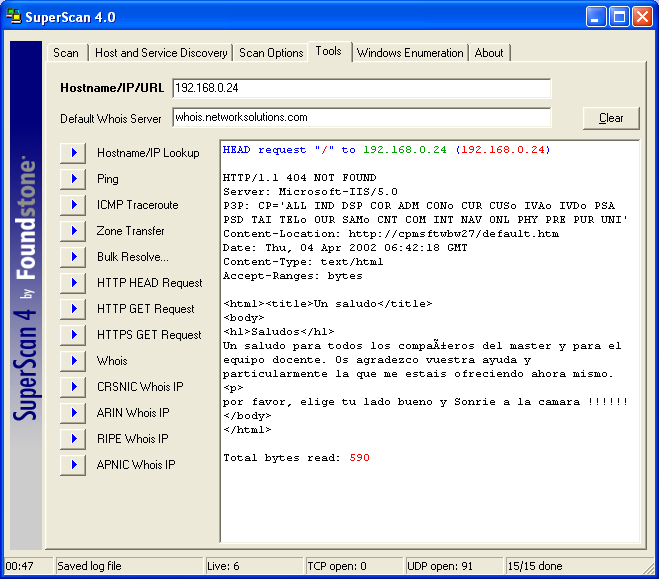Send an HTTP HEAD Request
This screenshot has height=579, width=659.
73,283
